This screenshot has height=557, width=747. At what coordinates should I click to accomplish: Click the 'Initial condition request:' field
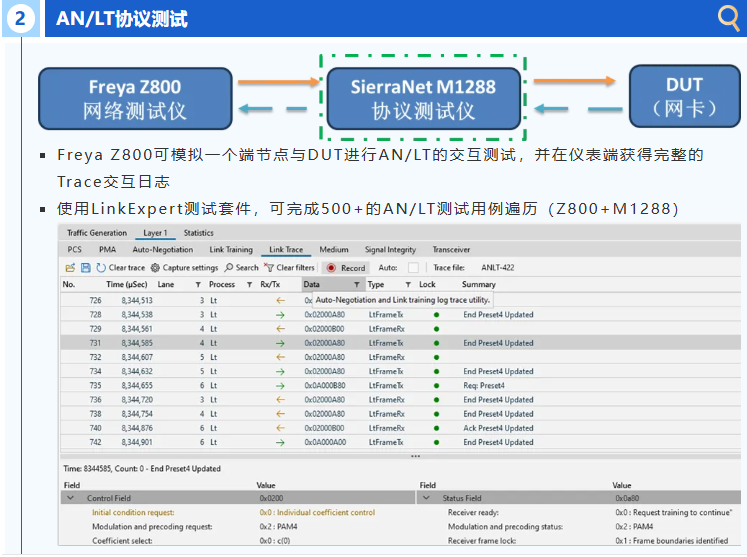[133, 513]
